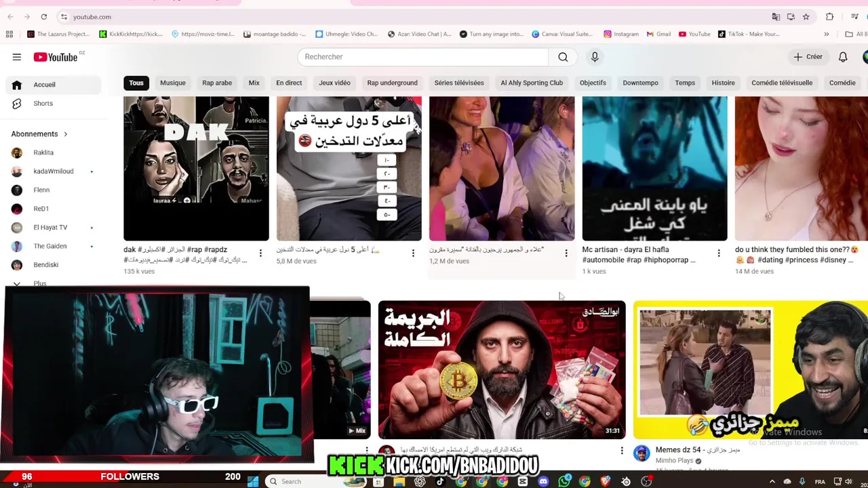This screenshot has height=488, width=868.
Task: Open the ReD1 channel subscription
Action: tap(53, 209)
